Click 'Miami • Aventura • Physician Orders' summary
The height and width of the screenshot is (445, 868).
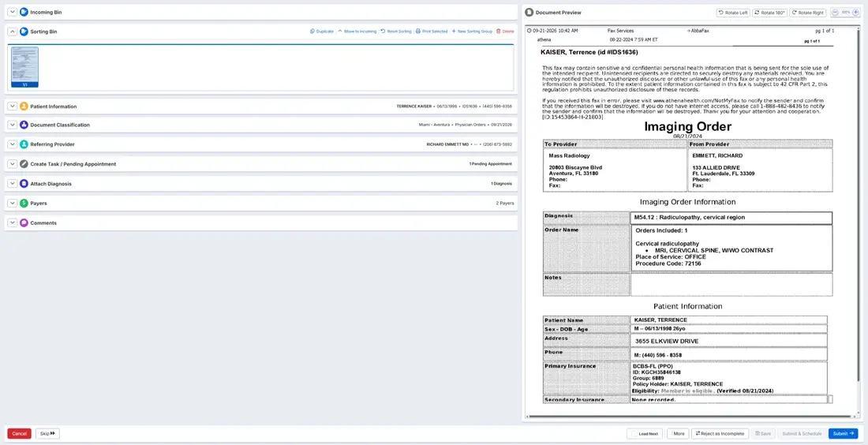coord(454,125)
